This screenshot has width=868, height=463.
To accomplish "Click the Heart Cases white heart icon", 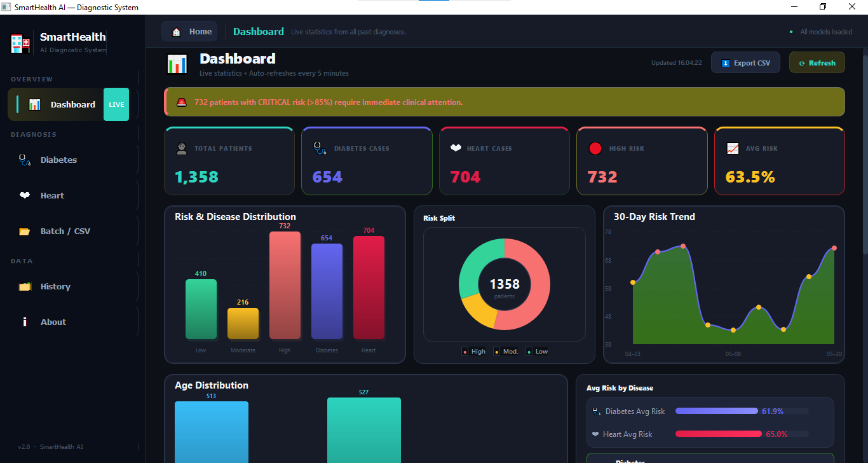I will click(456, 148).
